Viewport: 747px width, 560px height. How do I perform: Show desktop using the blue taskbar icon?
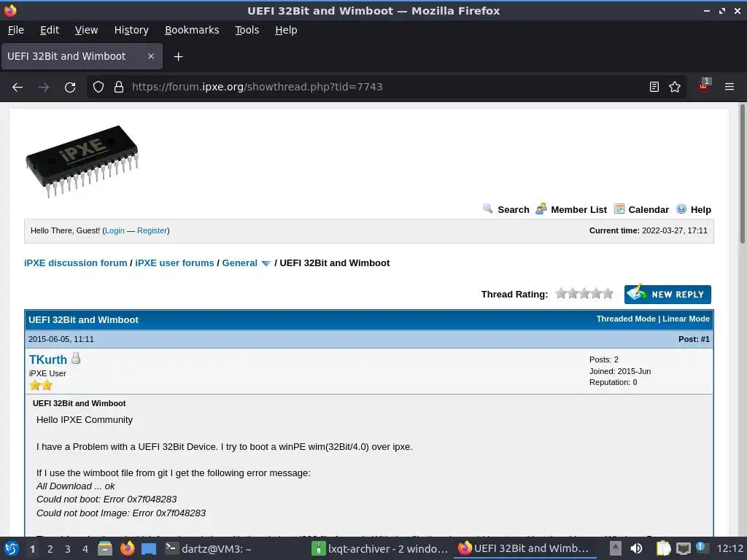(149, 549)
